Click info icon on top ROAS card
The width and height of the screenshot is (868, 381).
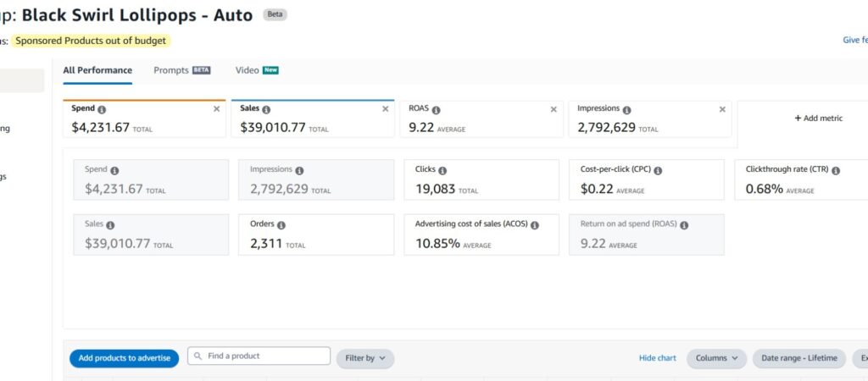coord(436,110)
